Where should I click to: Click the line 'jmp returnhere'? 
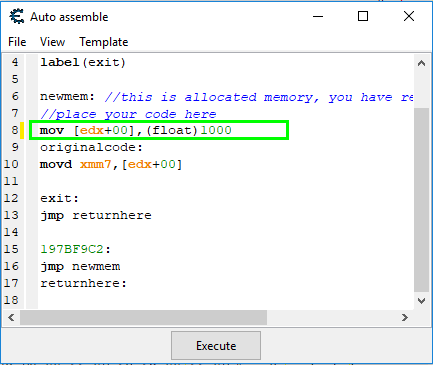click(96, 215)
